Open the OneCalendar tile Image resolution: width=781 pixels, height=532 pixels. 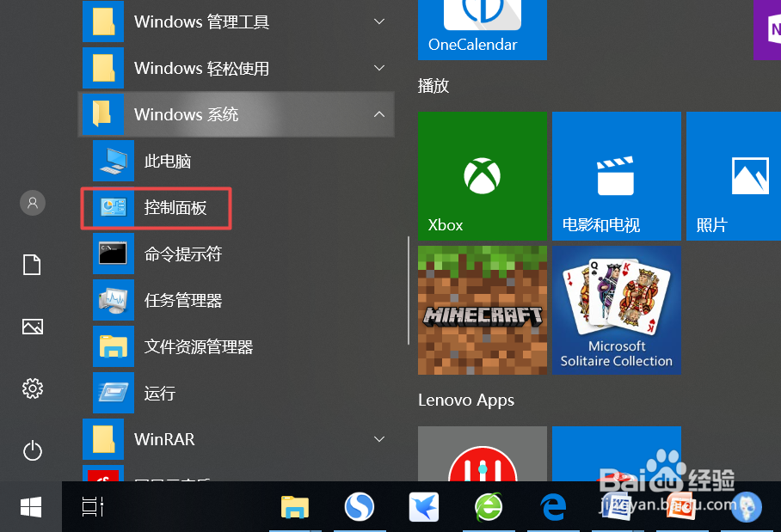click(483, 30)
